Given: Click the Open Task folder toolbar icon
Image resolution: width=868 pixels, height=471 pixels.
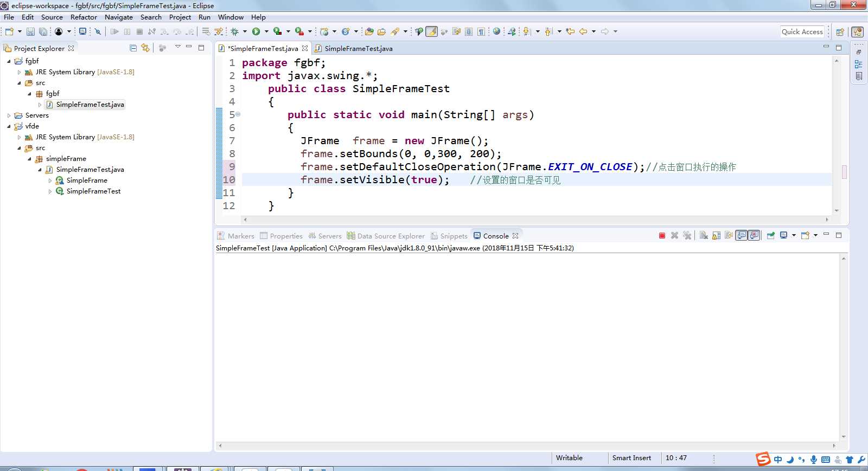Looking at the screenshot, I should coord(381,31).
